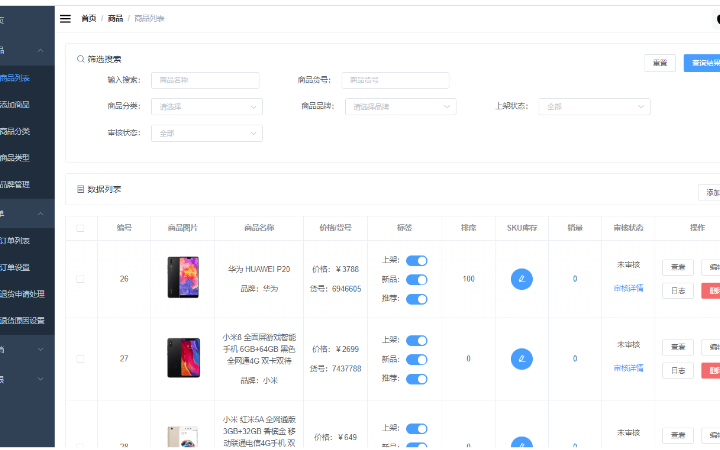Click the red delete button for product 27
Image resolution: width=720 pixels, height=450 pixels.
point(711,371)
